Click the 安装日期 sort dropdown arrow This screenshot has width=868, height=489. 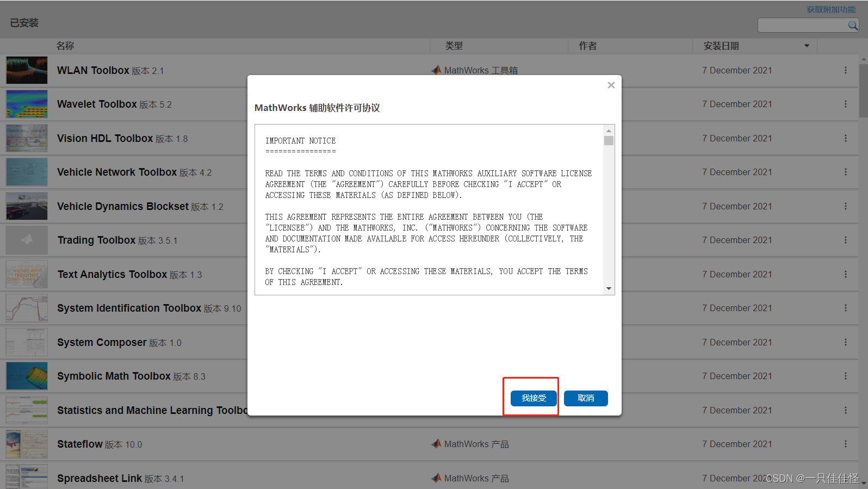coord(807,46)
